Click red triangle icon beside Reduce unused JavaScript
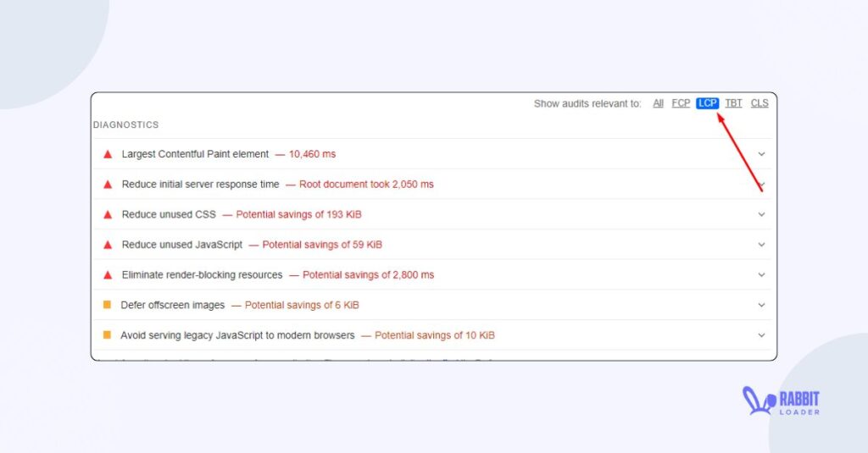Screen dimensions: 868x453 (x=108, y=245)
